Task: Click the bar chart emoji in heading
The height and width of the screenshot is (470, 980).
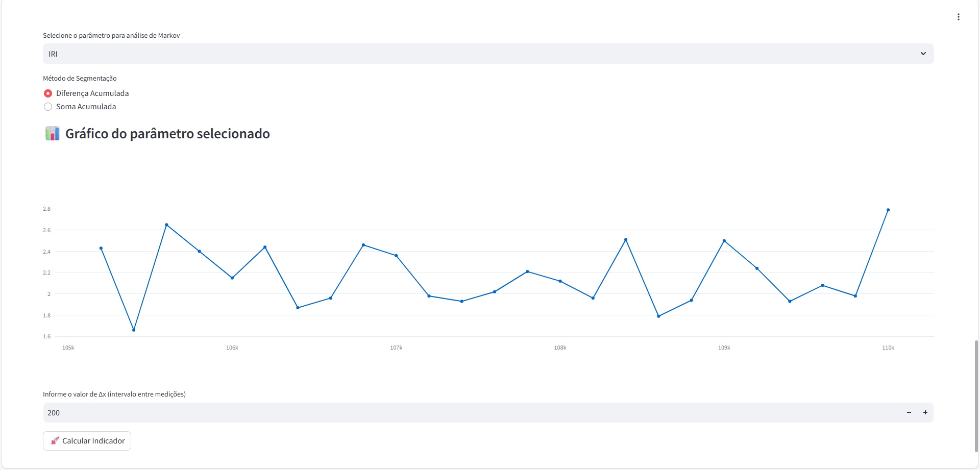Action: click(x=52, y=134)
